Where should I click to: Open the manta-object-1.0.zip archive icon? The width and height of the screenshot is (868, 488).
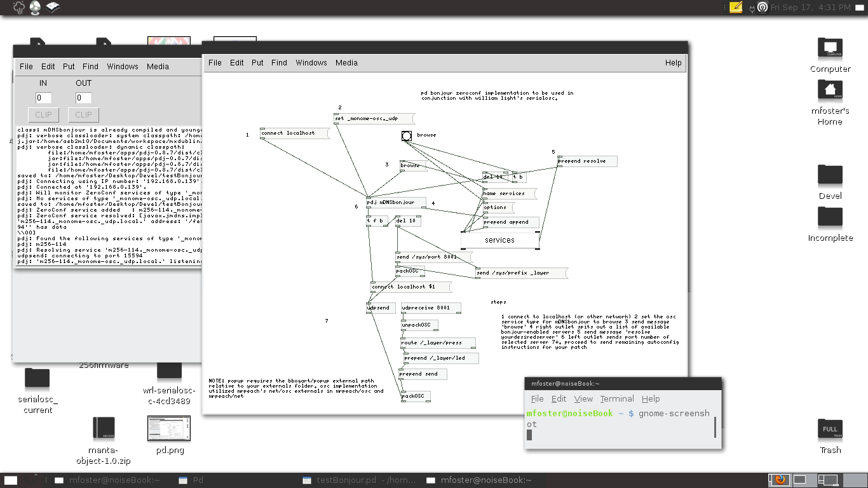pos(103,429)
